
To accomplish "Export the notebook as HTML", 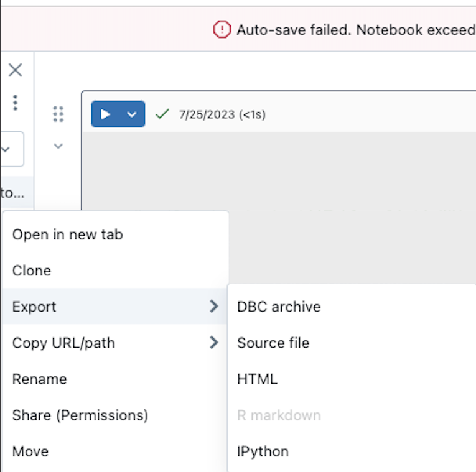I will (257, 379).
